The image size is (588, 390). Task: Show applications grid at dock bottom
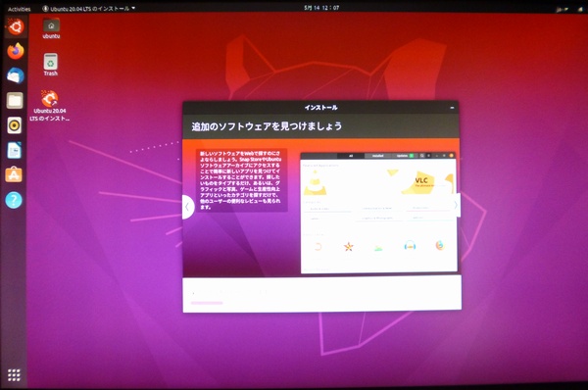click(14, 375)
